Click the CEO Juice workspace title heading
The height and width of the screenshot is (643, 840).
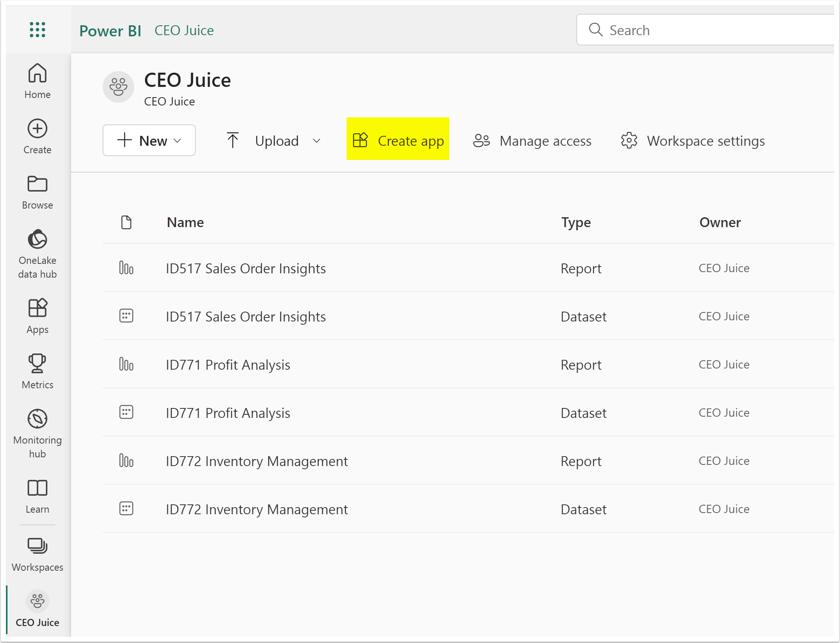pos(187,80)
